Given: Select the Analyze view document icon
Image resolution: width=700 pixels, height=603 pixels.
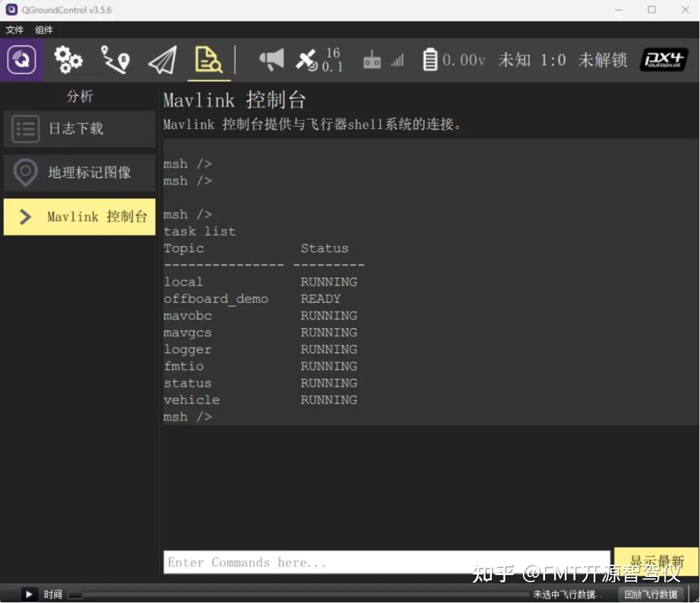Looking at the screenshot, I should click(209, 60).
